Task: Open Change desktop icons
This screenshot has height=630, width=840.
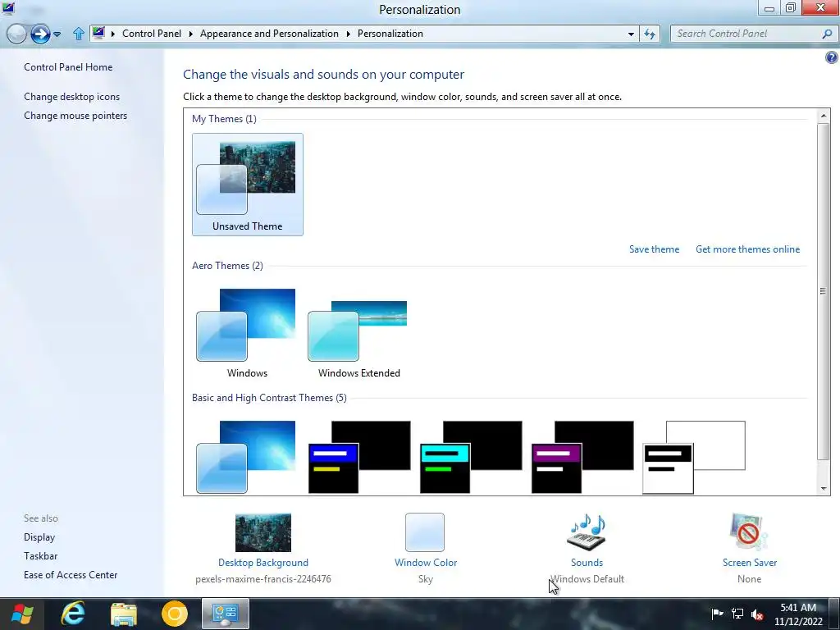Action: click(72, 97)
